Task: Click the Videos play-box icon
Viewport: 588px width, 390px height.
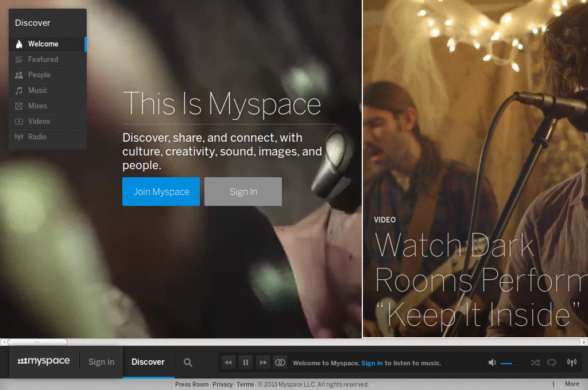Action: [19, 122]
